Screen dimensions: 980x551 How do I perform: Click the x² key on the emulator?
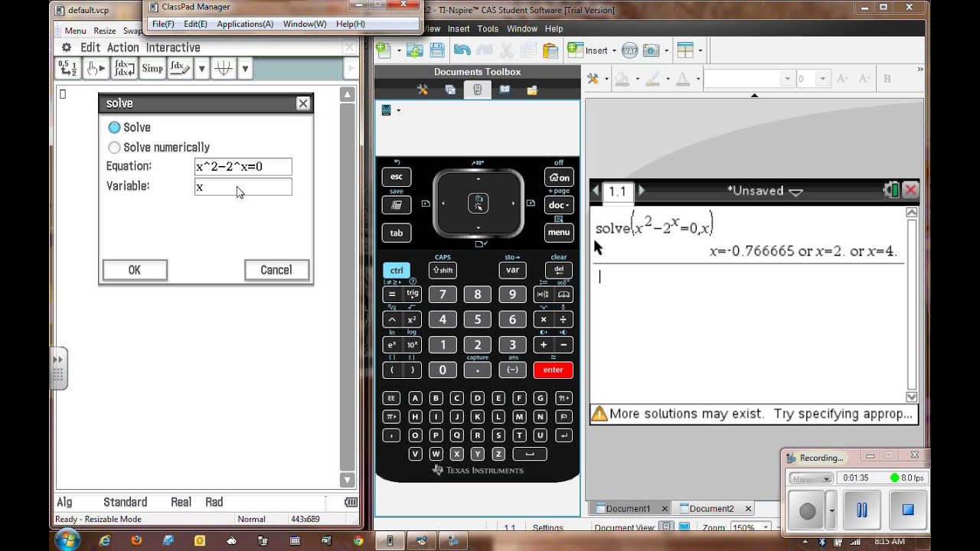pyautogui.click(x=412, y=320)
